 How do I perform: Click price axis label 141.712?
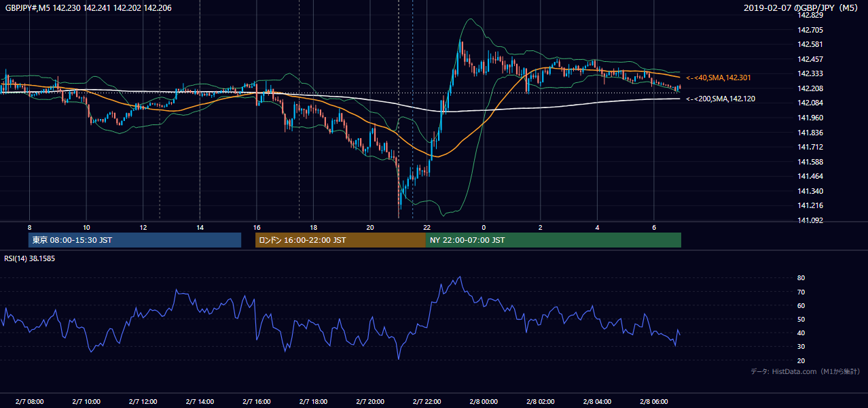[810, 147]
